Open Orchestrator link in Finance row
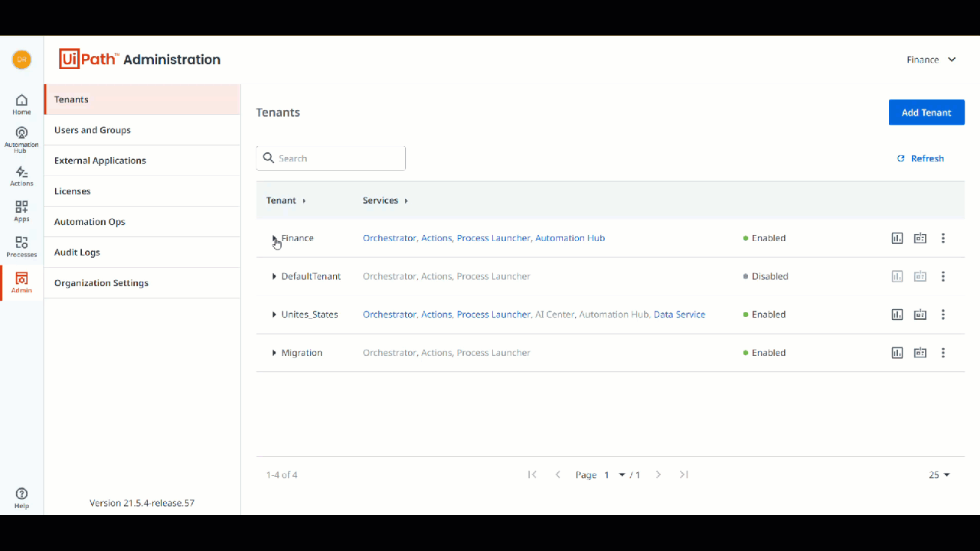 389,238
